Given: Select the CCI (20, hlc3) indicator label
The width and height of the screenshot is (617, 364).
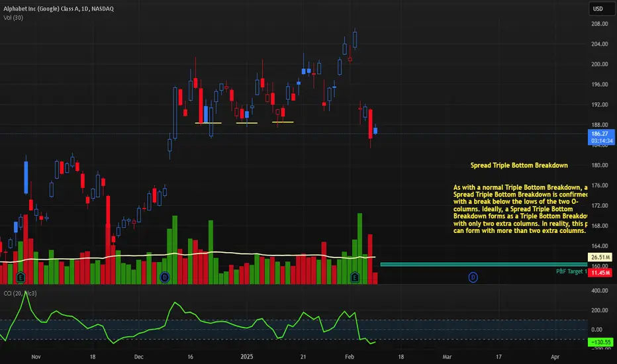Looking at the screenshot, I should [20, 294].
